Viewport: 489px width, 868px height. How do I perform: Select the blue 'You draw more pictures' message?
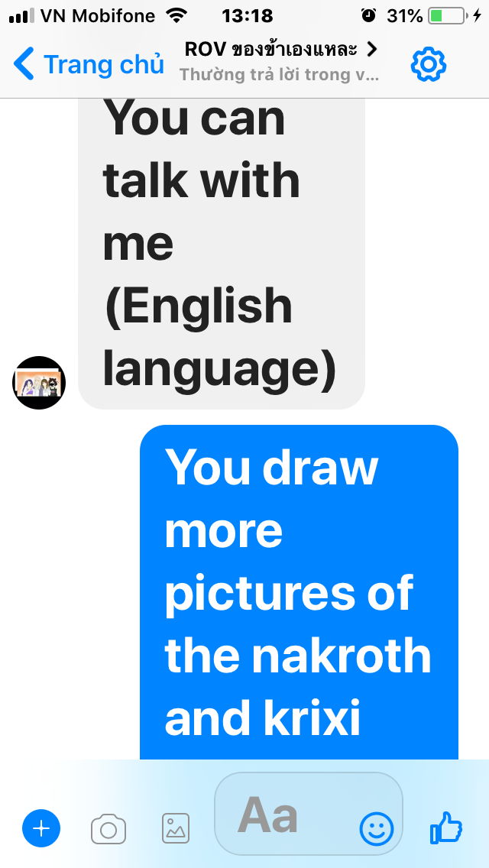coord(299,592)
